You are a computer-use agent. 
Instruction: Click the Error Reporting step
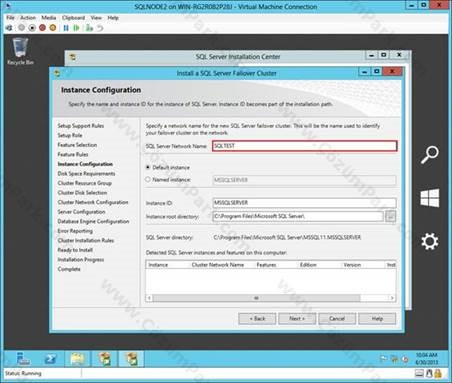[75, 231]
